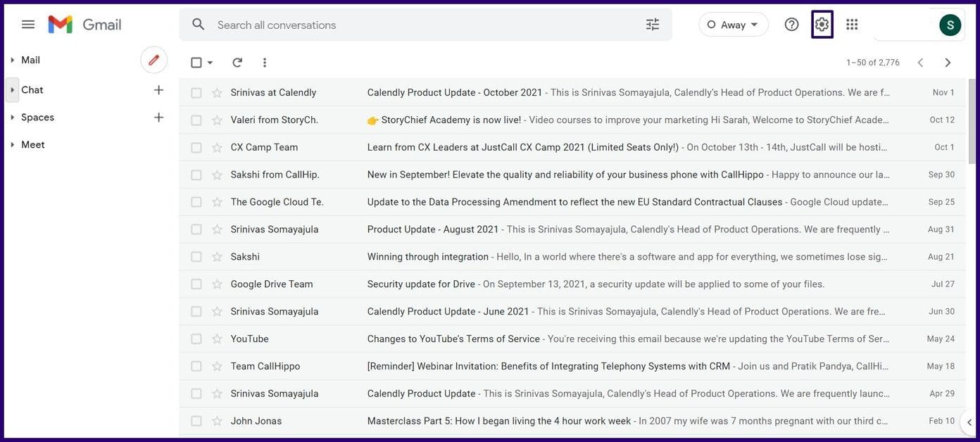The width and height of the screenshot is (980, 442).
Task: Expand the Spaces section
Action: (12, 118)
